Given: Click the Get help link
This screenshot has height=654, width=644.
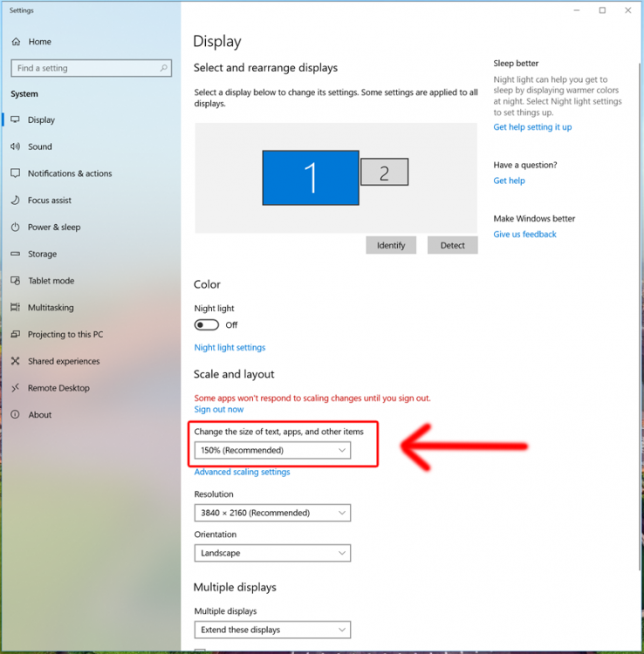Looking at the screenshot, I should click(510, 181).
